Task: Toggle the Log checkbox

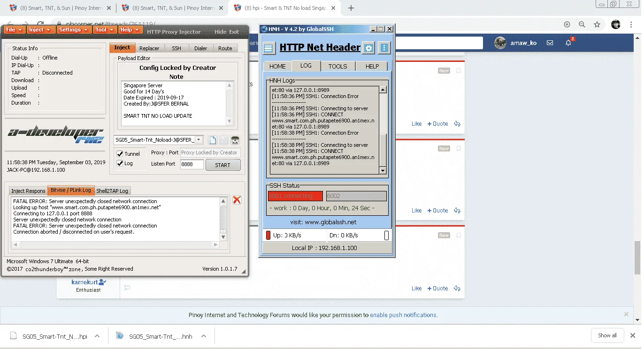Action: [x=120, y=163]
